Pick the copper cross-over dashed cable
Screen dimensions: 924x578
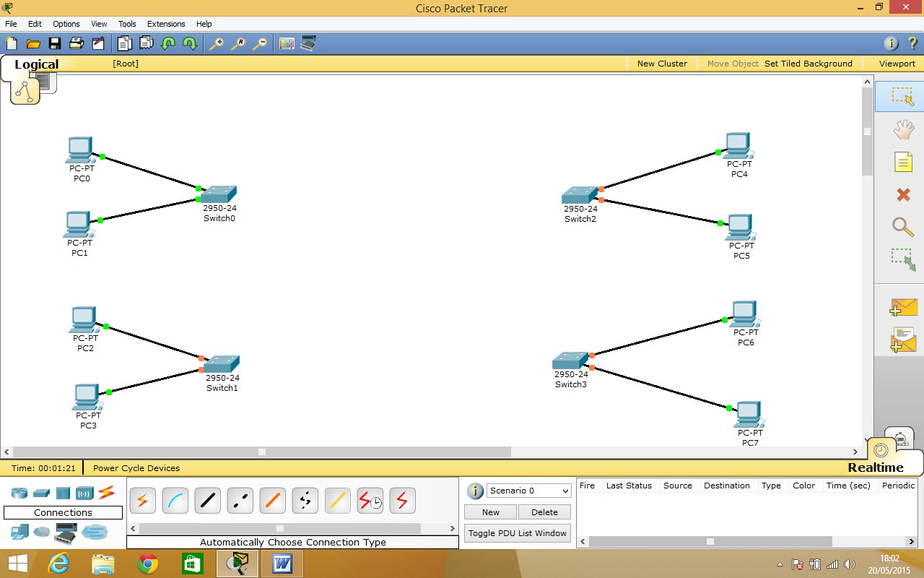(240, 500)
